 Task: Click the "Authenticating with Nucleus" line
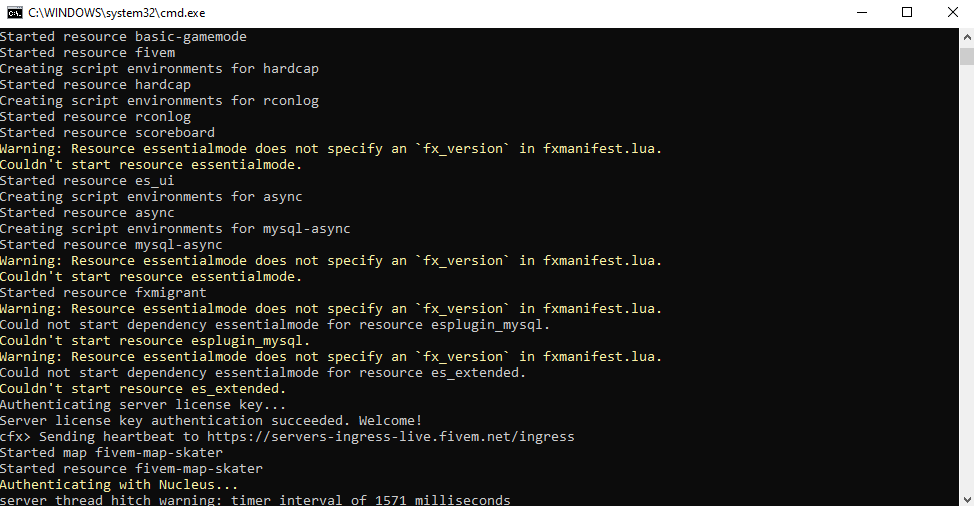tap(119, 484)
